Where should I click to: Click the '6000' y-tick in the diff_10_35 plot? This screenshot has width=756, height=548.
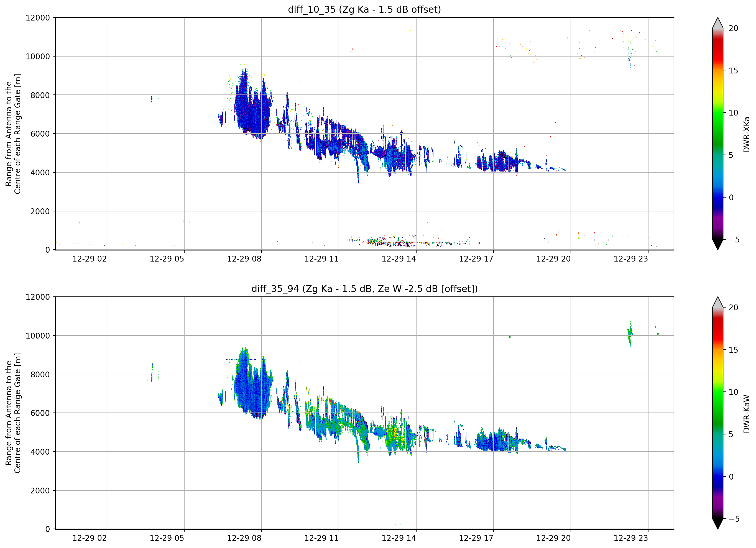point(40,134)
